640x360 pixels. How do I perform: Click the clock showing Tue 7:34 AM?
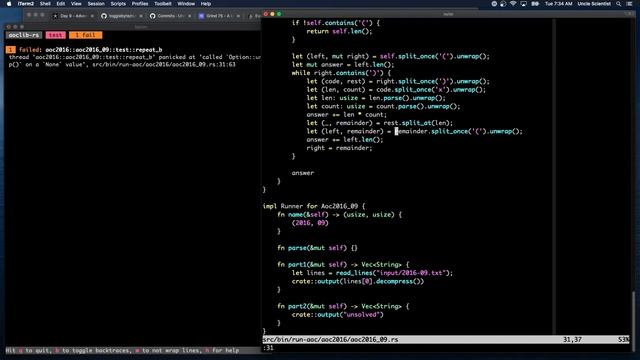click(558, 4)
